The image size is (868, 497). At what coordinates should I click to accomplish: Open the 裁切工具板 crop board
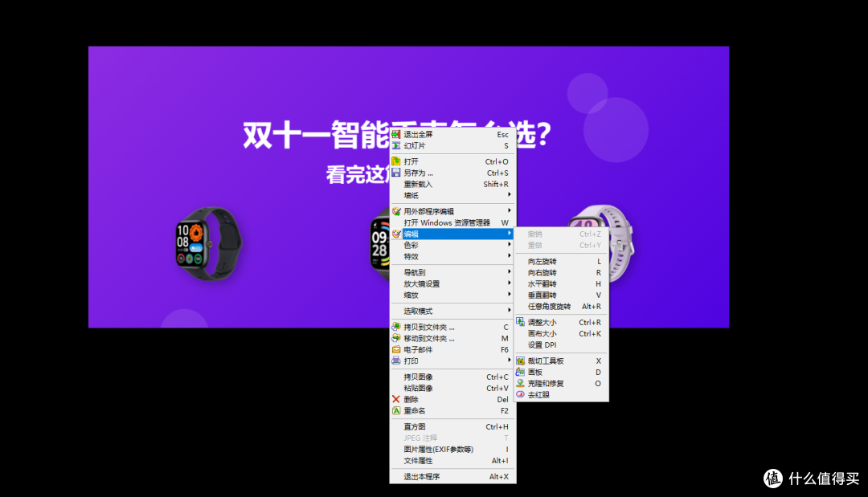pos(561,361)
